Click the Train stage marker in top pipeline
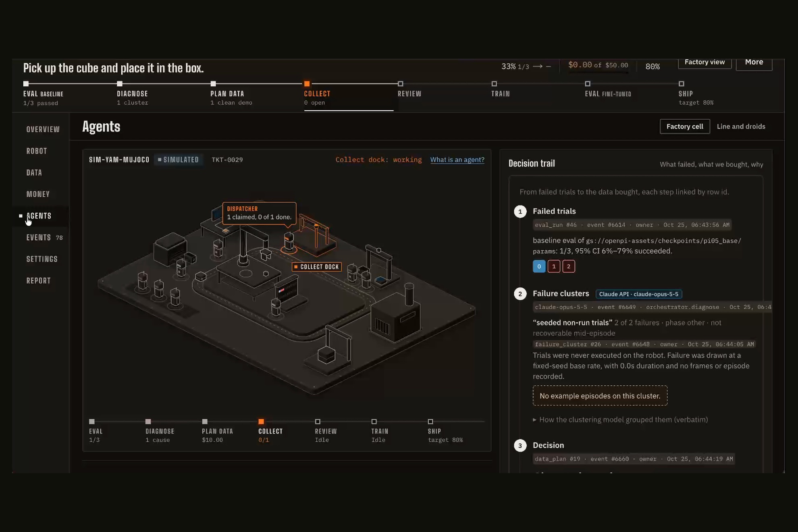 (x=494, y=84)
